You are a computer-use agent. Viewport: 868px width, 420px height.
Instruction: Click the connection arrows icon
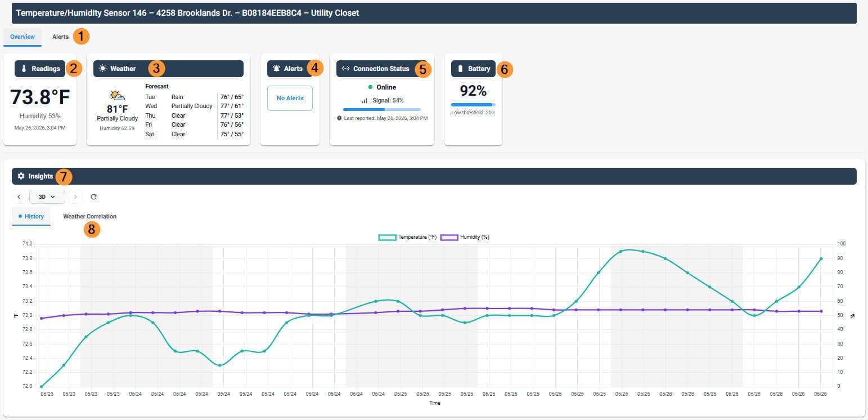tap(345, 69)
